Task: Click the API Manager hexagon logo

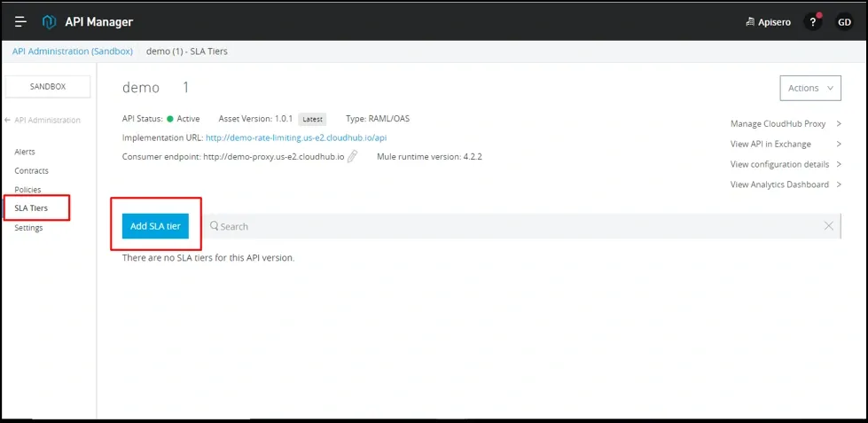Action: 50,21
